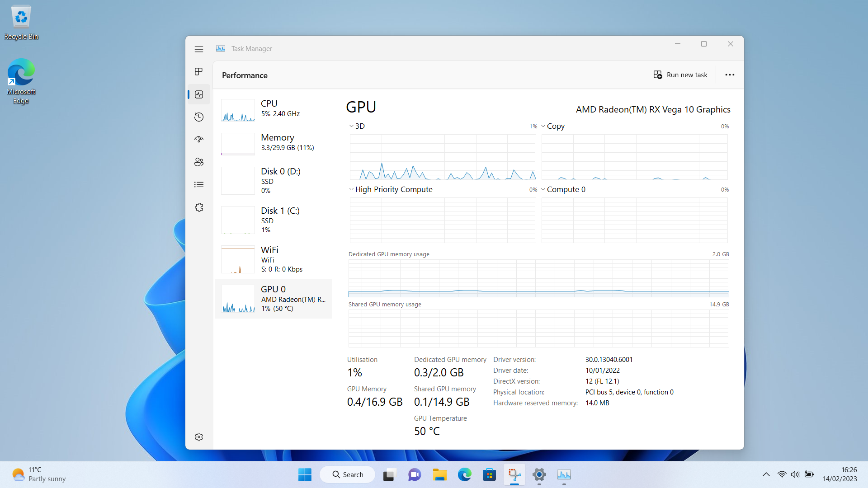Open Task Manager Settings gear
The width and height of the screenshot is (868, 488).
pyautogui.click(x=199, y=437)
